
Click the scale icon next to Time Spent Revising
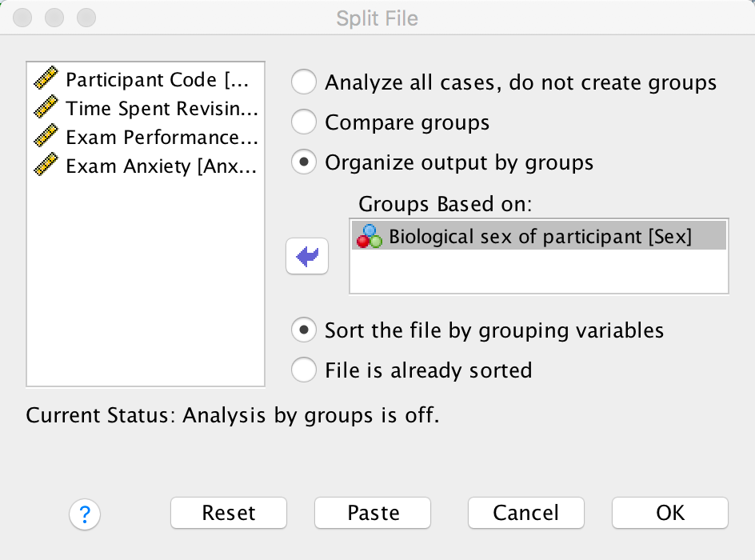tap(47, 108)
